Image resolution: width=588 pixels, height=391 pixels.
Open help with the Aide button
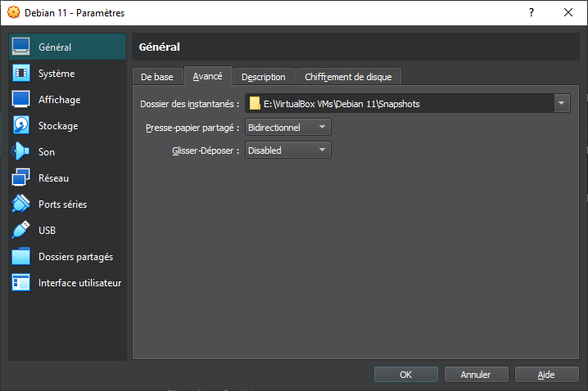click(546, 375)
